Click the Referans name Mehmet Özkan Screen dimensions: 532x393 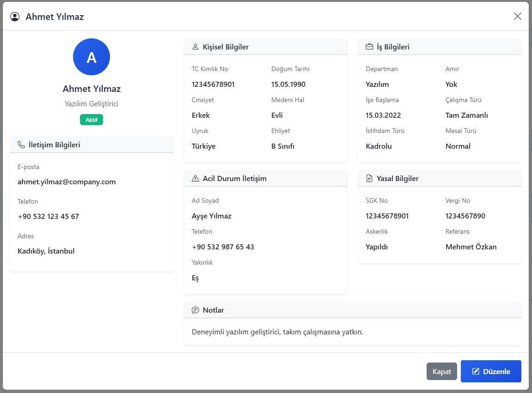(471, 247)
